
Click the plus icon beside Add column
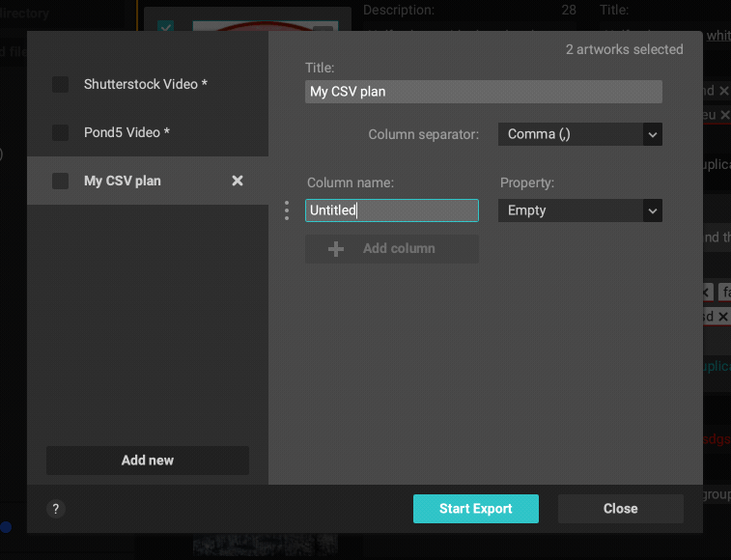tap(336, 248)
